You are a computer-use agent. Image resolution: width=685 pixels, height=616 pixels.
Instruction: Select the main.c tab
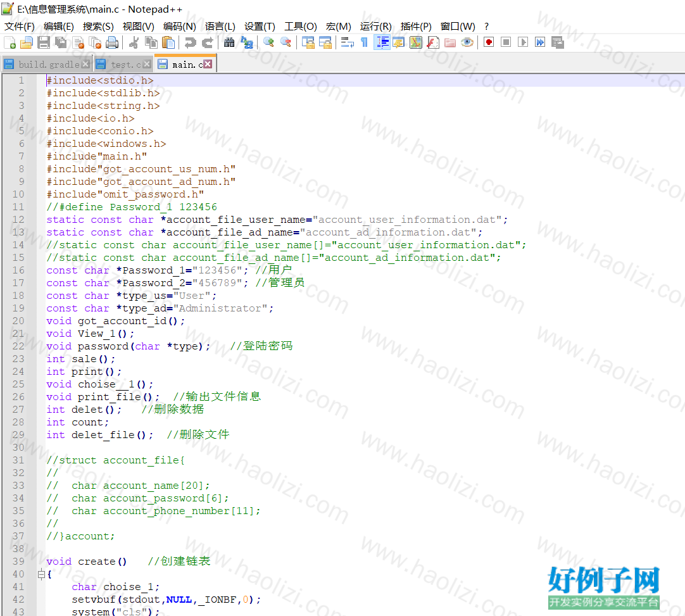pos(185,64)
